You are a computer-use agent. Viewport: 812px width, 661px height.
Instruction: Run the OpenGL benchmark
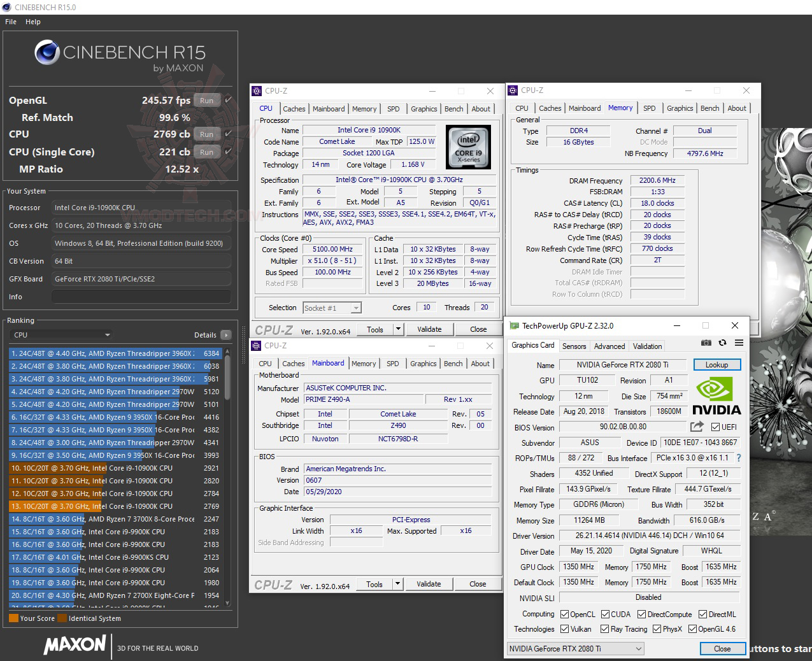pyautogui.click(x=206, y=100)
